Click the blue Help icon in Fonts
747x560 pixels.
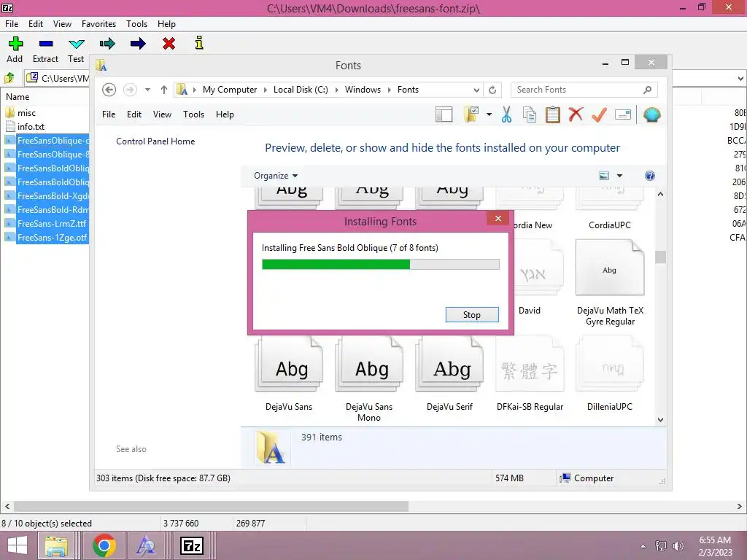click(x=650, y=176)
